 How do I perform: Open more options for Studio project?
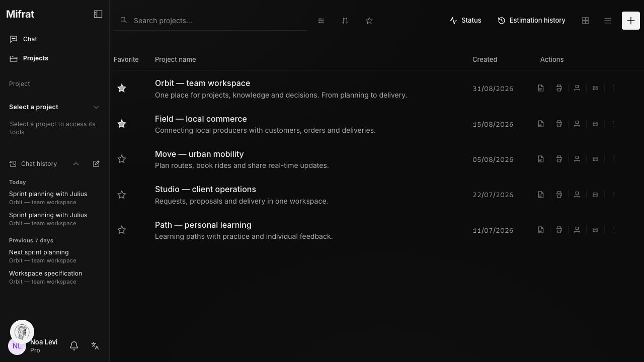(x=613, y=195)
